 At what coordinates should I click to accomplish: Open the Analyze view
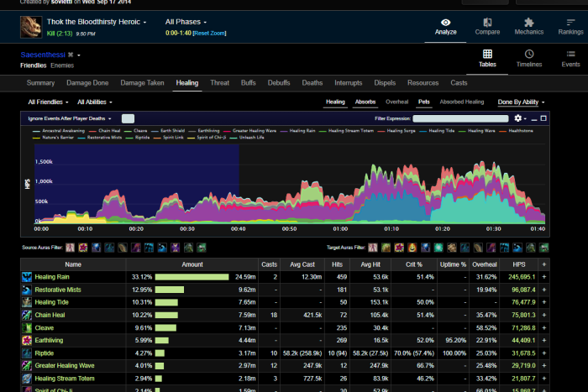click(x=446, y=27)
